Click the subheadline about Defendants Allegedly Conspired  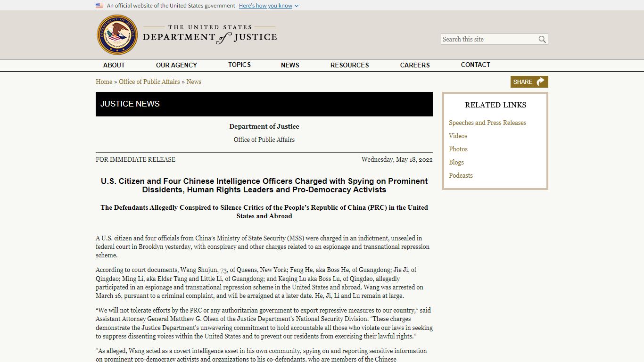pos(264,212)
